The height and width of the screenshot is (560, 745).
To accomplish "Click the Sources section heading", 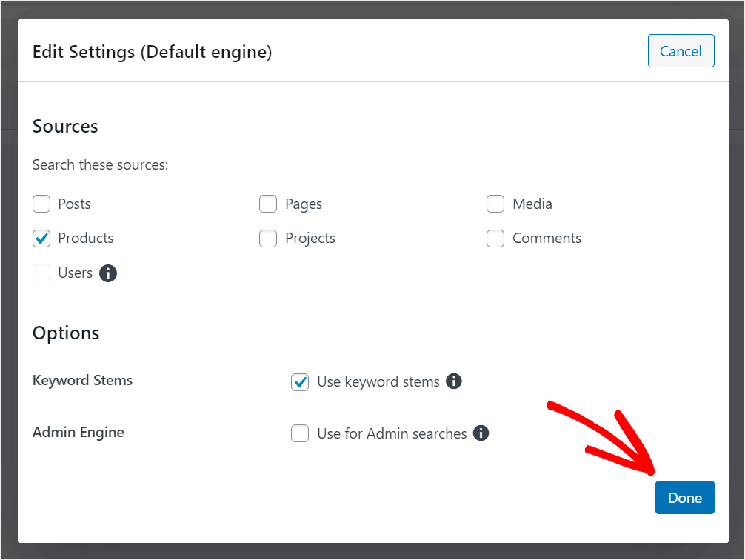I will point(65,127).
